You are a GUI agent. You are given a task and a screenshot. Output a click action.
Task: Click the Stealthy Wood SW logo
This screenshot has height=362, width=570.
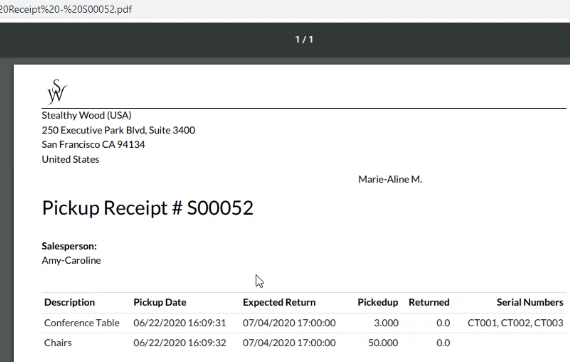(57, 91)
